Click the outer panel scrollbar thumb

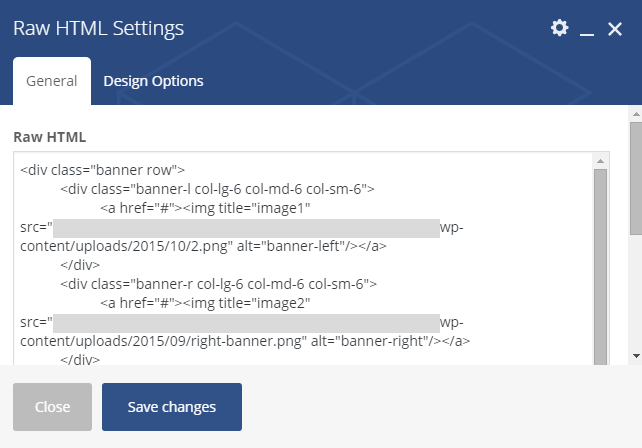tap(636, 178)
